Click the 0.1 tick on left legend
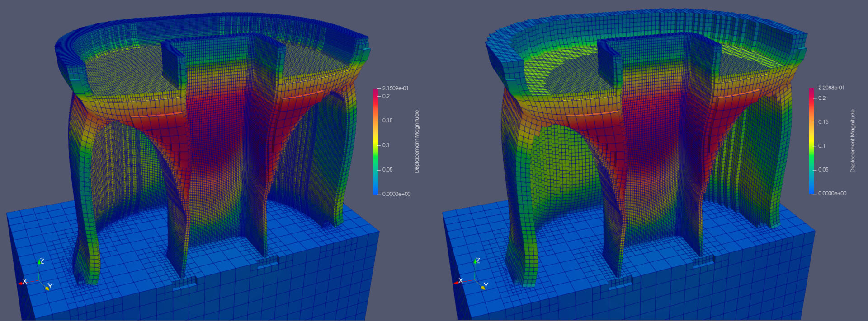The image size is (868, 321). coord(386,145)
